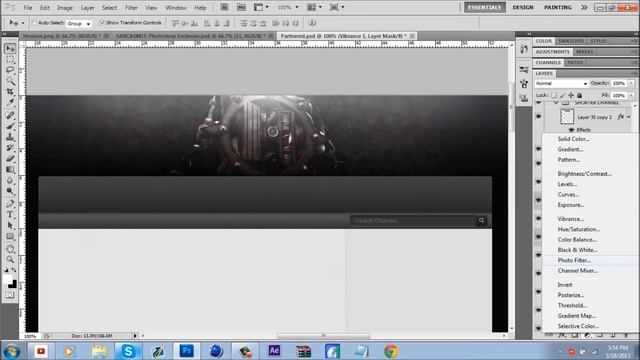Choose Gradient Map from adjustment menu

coord(577,316)
